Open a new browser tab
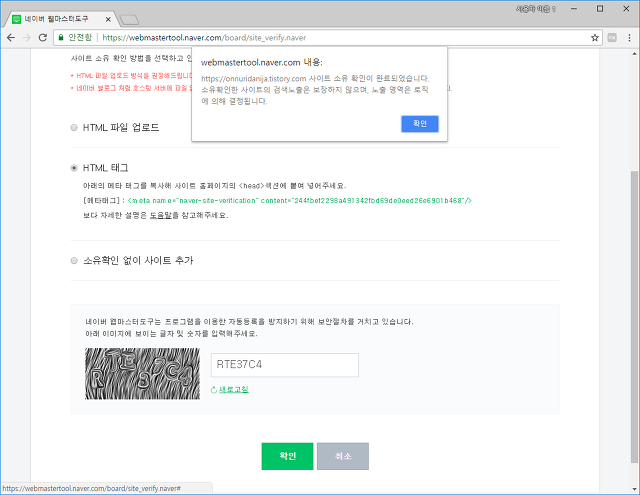The width and height of the screenshot is (640, 495). tap(130, 19)
